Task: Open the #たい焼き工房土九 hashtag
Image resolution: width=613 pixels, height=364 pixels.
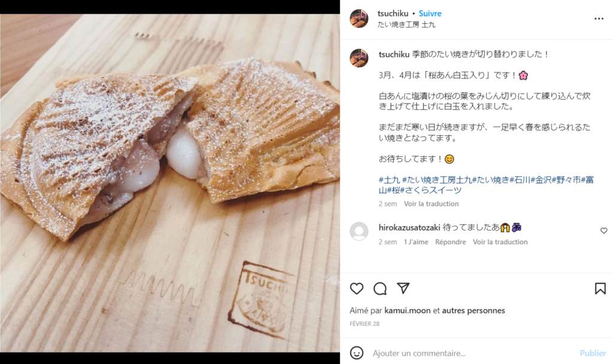Action: [x=437, y=180]
